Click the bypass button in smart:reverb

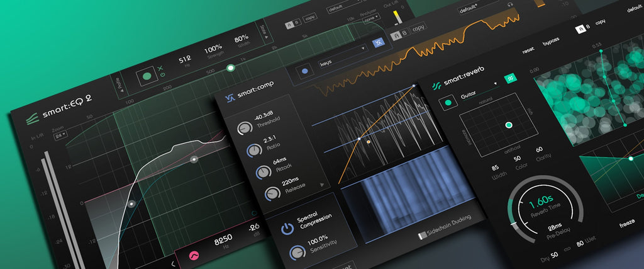click(x=551, y=43)
